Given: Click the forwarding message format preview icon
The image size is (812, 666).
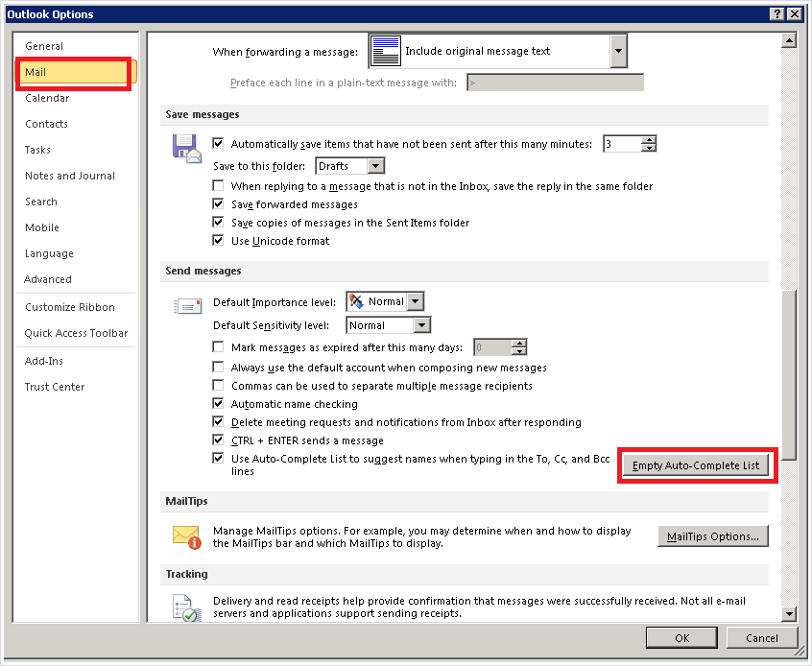Looking at the screenshot, I should [x=386, y=51].
